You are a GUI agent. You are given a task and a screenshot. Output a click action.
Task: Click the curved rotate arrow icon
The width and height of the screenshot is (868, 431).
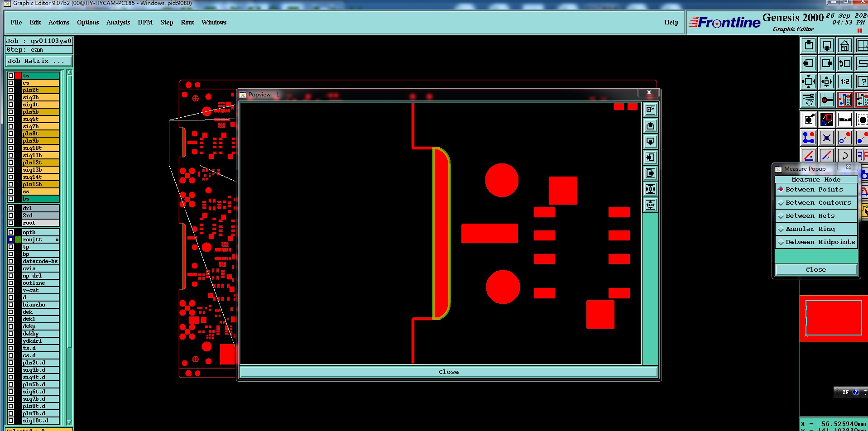coord(845,155)
